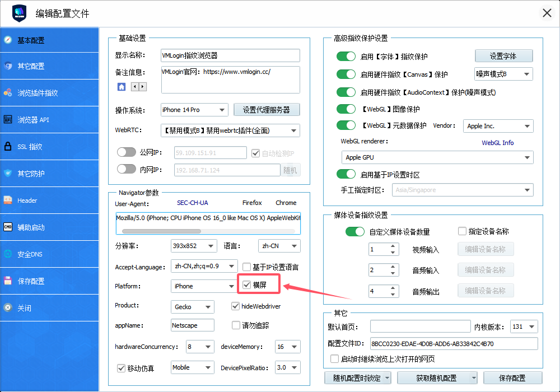The width and height of the screenshot is (560, 392).
Task: Expand the WebRTC mode dropdown
Action: (x=230, y=130)
